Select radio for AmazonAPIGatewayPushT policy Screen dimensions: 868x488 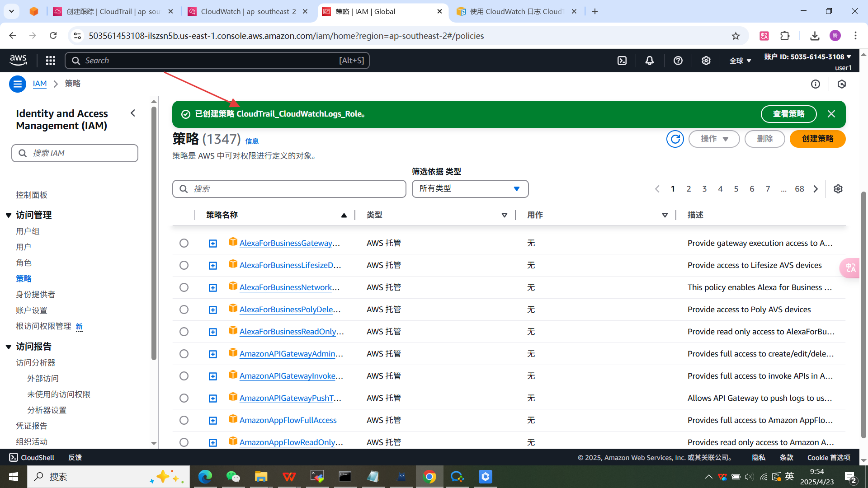point(184,398)
